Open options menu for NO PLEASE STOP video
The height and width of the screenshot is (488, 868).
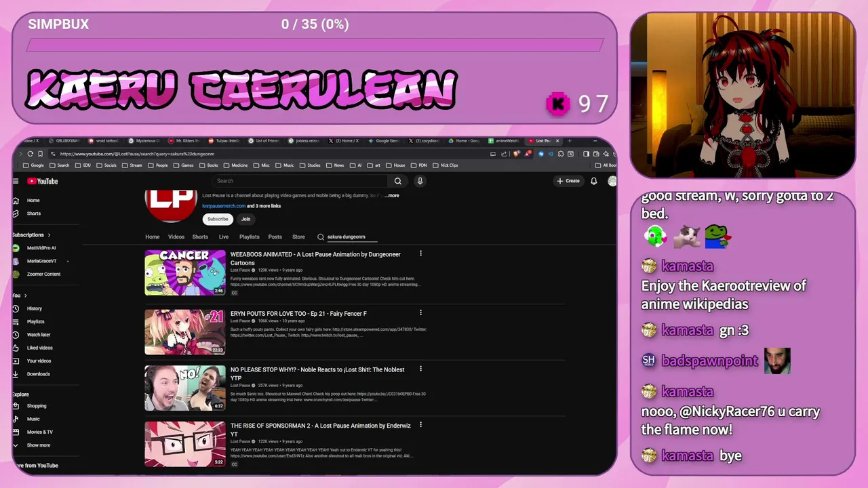420,369
